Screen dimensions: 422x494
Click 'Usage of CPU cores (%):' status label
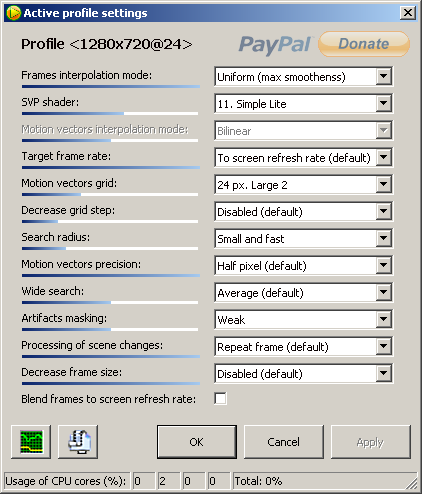click(x=66, y=481)
